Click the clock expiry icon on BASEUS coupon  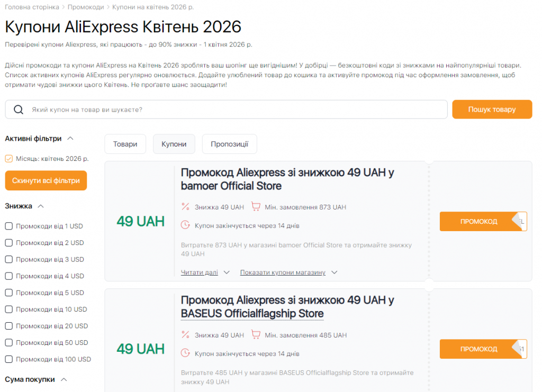pos(186,352)
